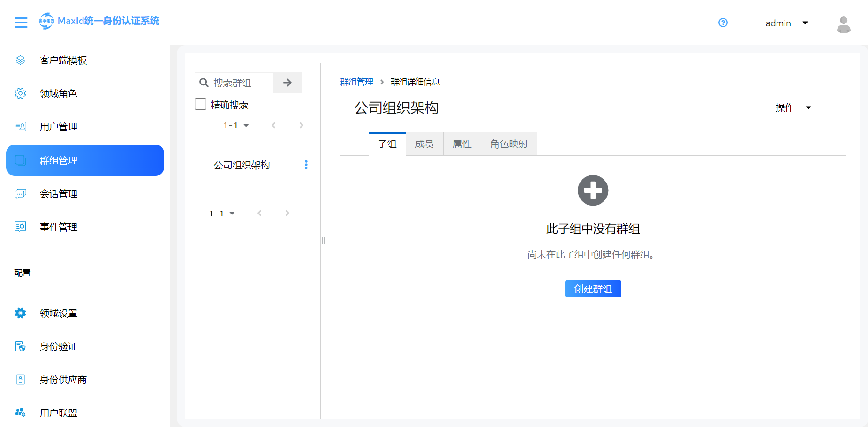
Task: Click the MaxId统一身份认证系统 title
Action: pos(108,21)
